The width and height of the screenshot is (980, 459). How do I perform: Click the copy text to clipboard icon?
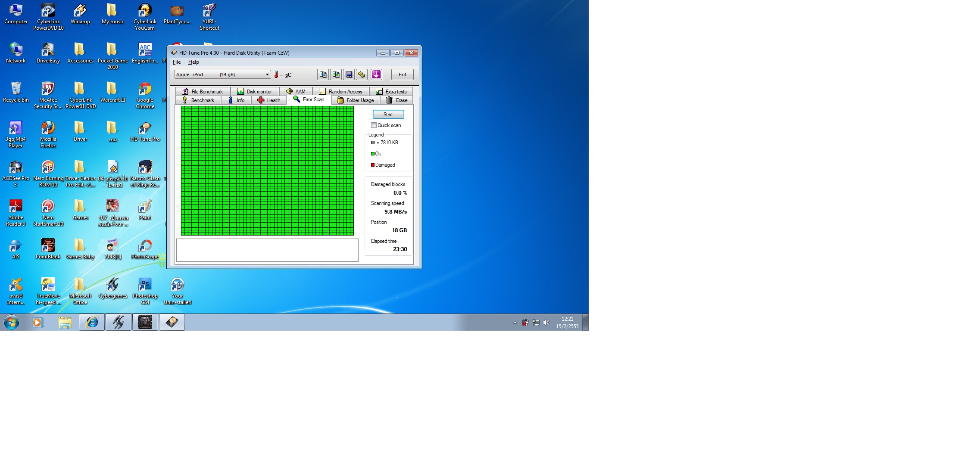323,74
